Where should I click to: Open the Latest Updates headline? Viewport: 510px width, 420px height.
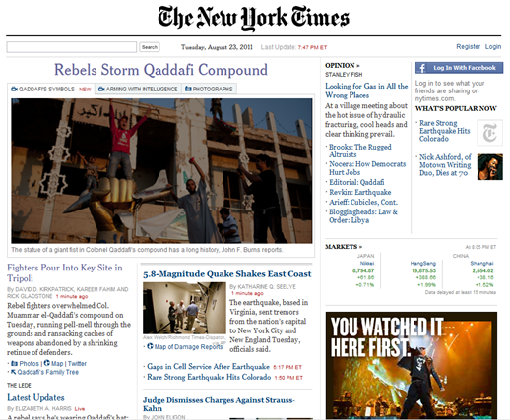click(x=35, y=397)
